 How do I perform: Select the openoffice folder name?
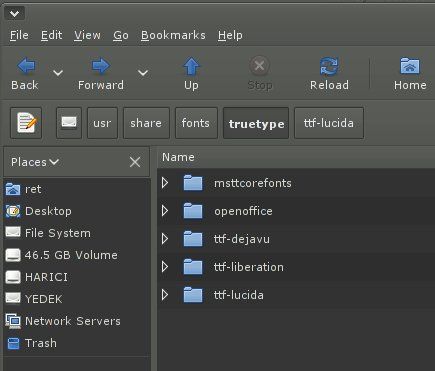click(x=243, y=211)
